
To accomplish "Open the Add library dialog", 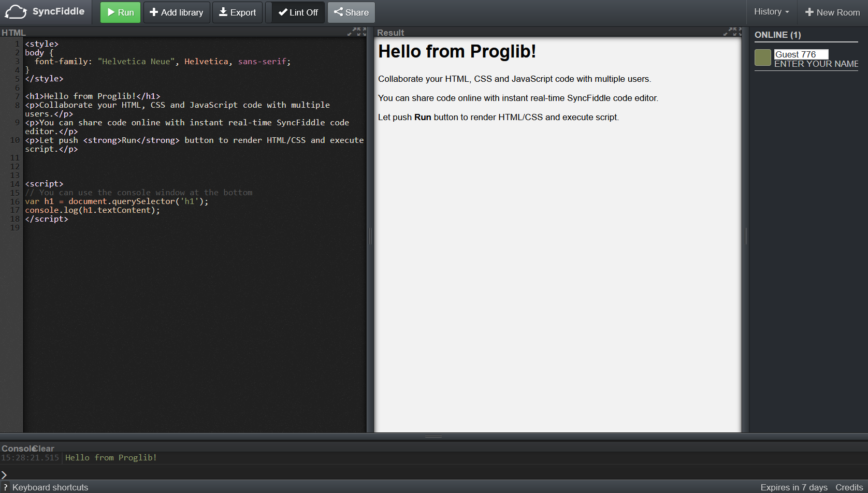I will click(x=177, y=12).
